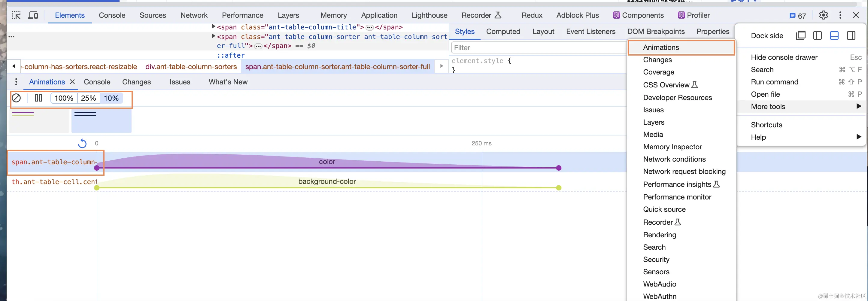Expand the ant-table-column-sorter span node
This screenshot has width=868, height=301.
coord(213,36)
